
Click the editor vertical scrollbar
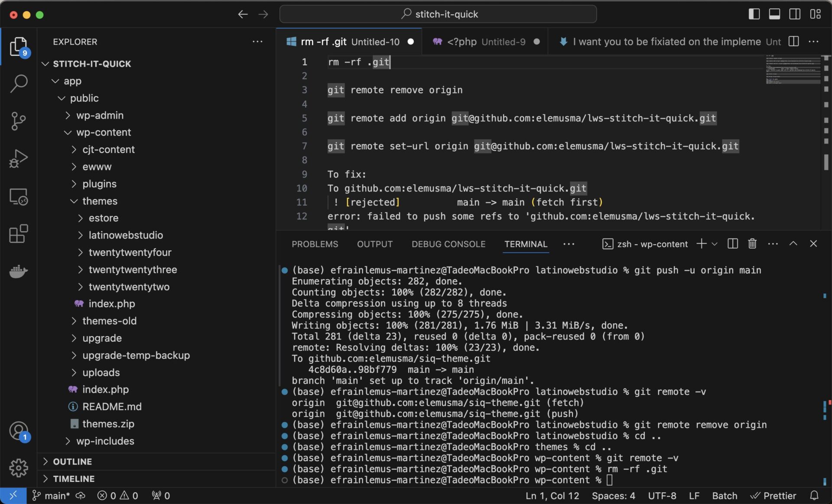826,143
